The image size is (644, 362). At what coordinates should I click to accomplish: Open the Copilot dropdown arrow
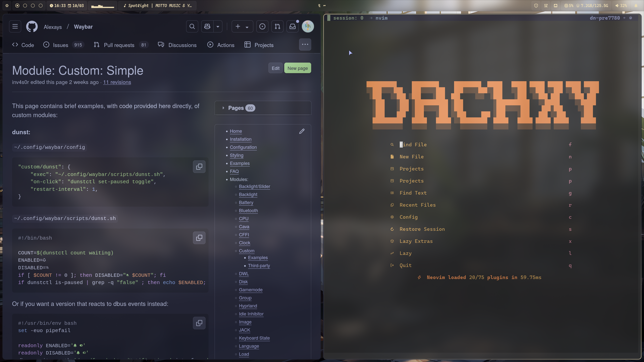click(218, 27)
